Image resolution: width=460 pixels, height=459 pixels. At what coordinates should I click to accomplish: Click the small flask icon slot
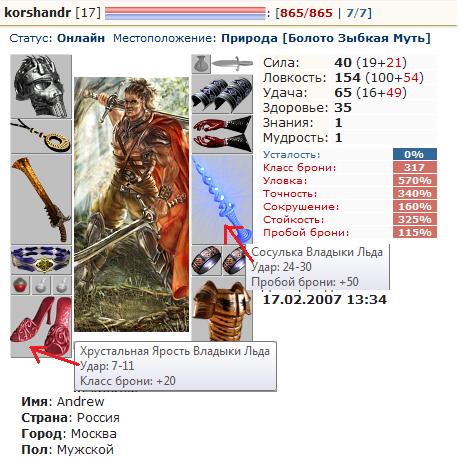click(201, 64)
